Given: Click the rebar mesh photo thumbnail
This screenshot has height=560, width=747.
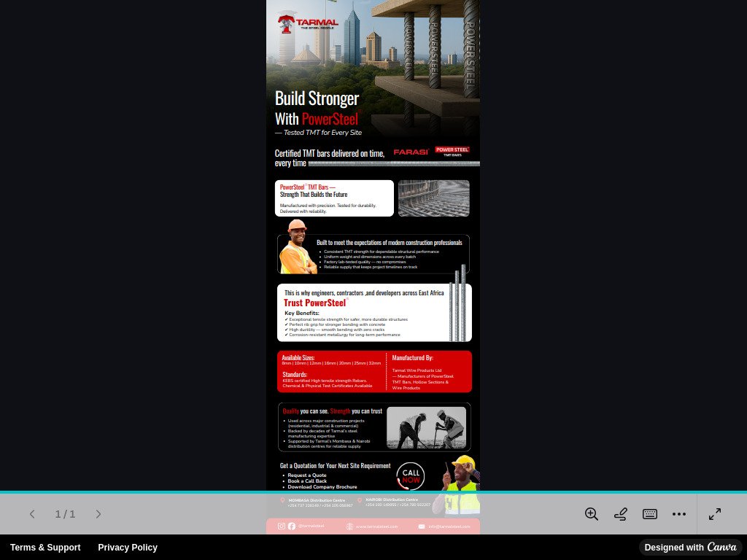Looking at the screenshot, I should (433, 198).
